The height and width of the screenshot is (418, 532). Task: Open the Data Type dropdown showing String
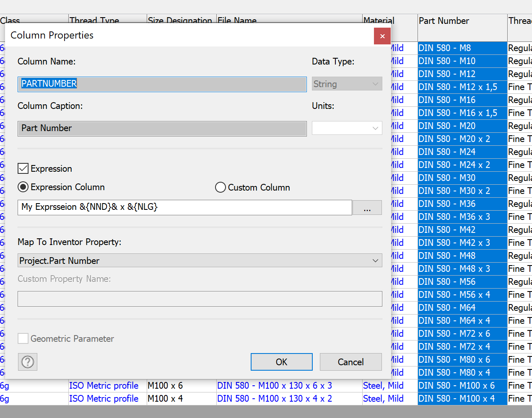click(x=347, y=83)
